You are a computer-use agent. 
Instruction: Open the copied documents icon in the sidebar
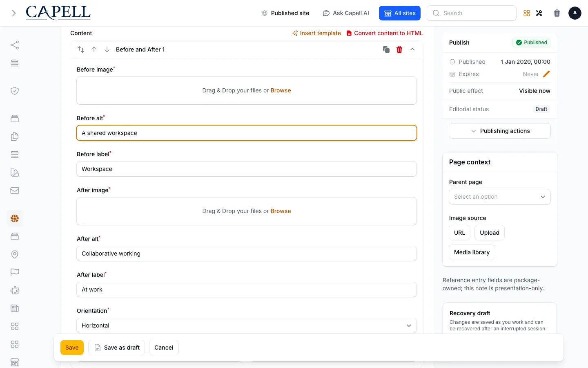15,137
